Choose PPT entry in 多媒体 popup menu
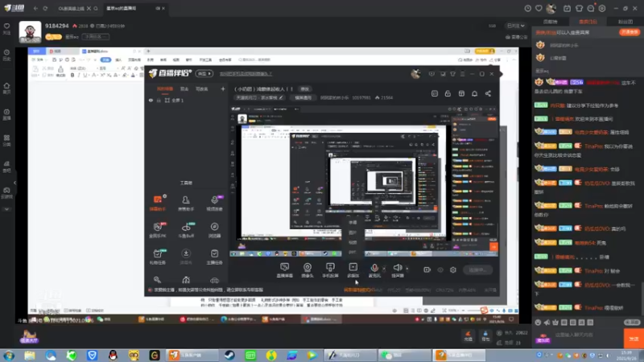This screenshot has height=362, width=644. click(x=353, y=252)
